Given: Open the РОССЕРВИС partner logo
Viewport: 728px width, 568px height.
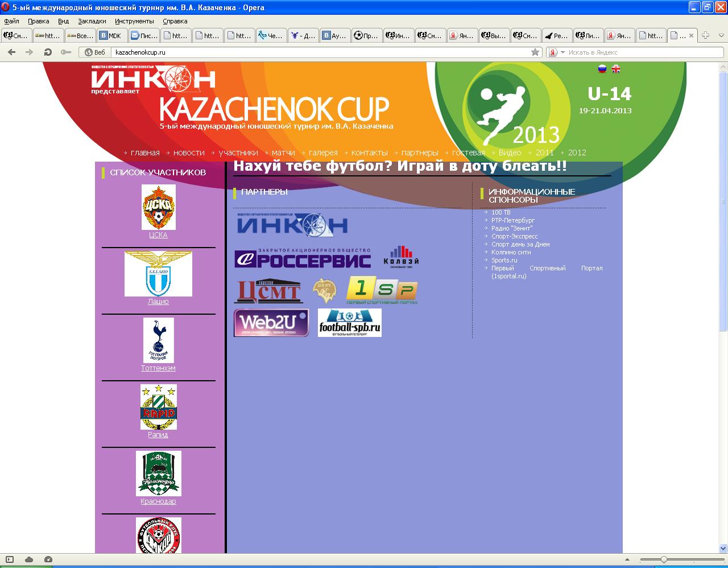Looking at the screenshot, I should point(303,258).
